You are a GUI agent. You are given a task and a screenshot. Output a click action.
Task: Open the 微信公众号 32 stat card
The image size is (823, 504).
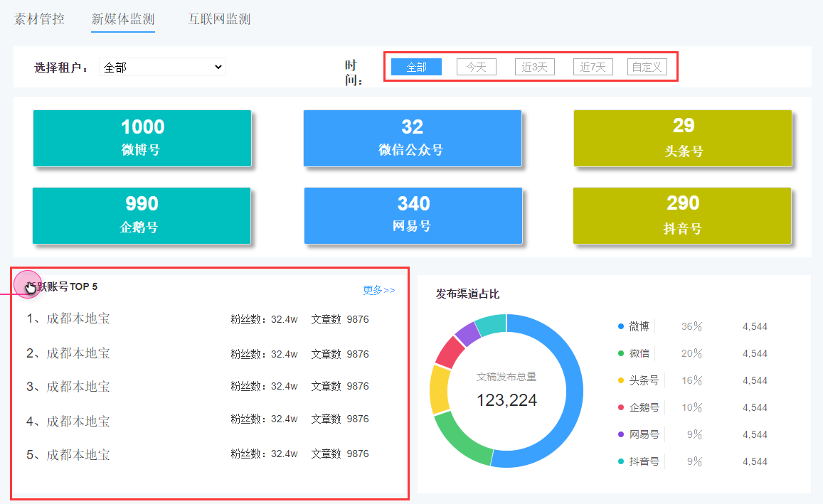coord(412,138)
